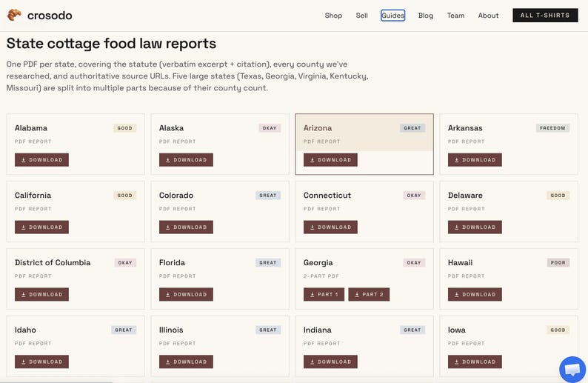
Task: Open the chat widget bubble
Action: [572, 370]
